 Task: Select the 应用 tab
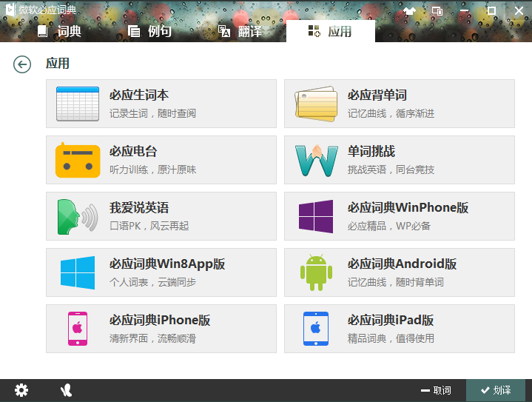point(331,31)
